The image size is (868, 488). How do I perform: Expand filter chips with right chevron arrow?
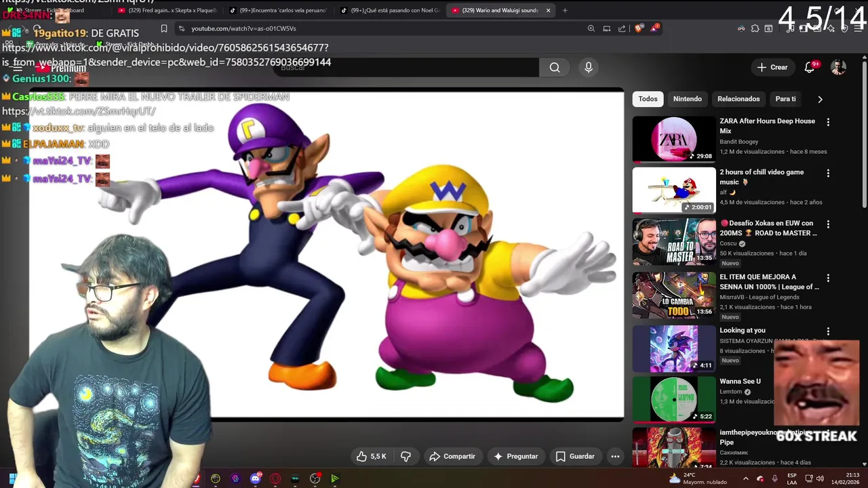[820, 99]
